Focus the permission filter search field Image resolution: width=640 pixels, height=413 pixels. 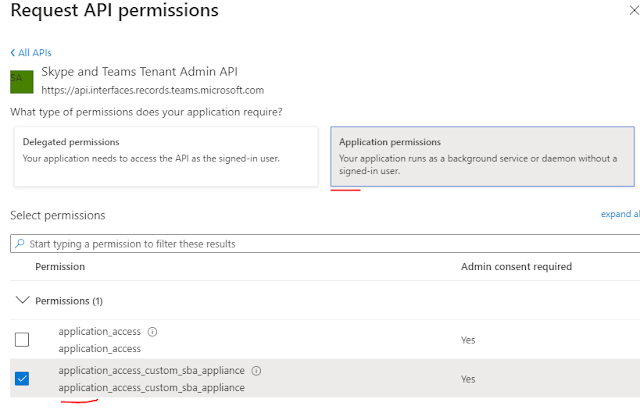(320, 243)
